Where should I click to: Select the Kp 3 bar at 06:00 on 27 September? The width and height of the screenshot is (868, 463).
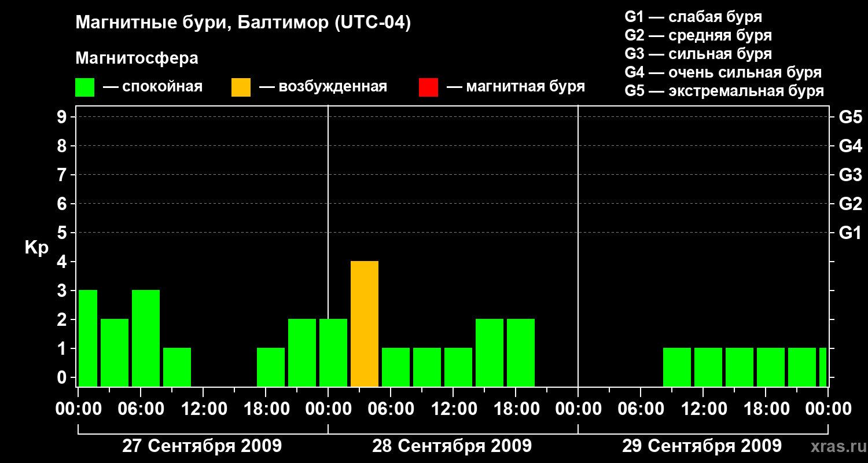[x=146, y=338]
